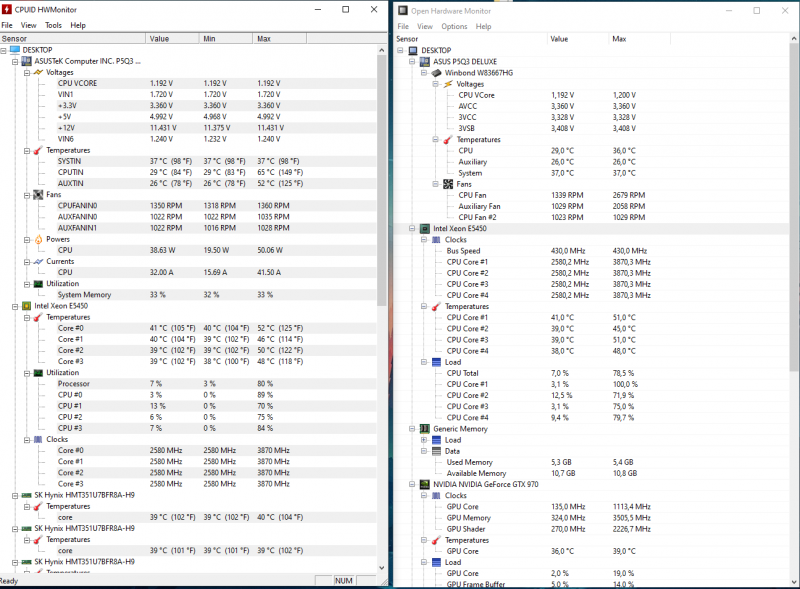Click the Winbond W83667HG chip icon
The image size is (800, 589).
click(435, 73)
